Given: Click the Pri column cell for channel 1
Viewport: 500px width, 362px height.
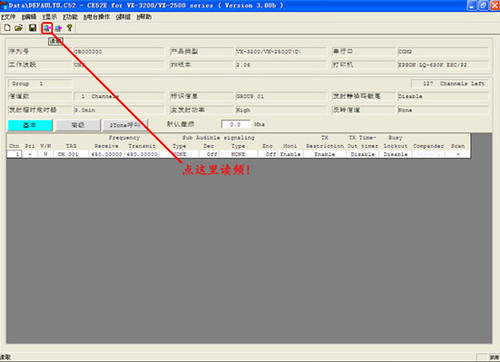Looking at the screenshot, I should (30, 154).
